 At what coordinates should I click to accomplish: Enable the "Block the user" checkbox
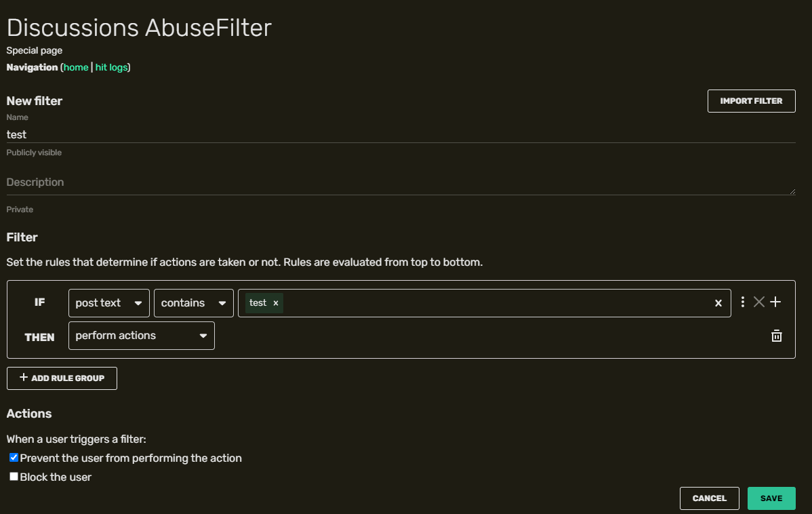14,477
